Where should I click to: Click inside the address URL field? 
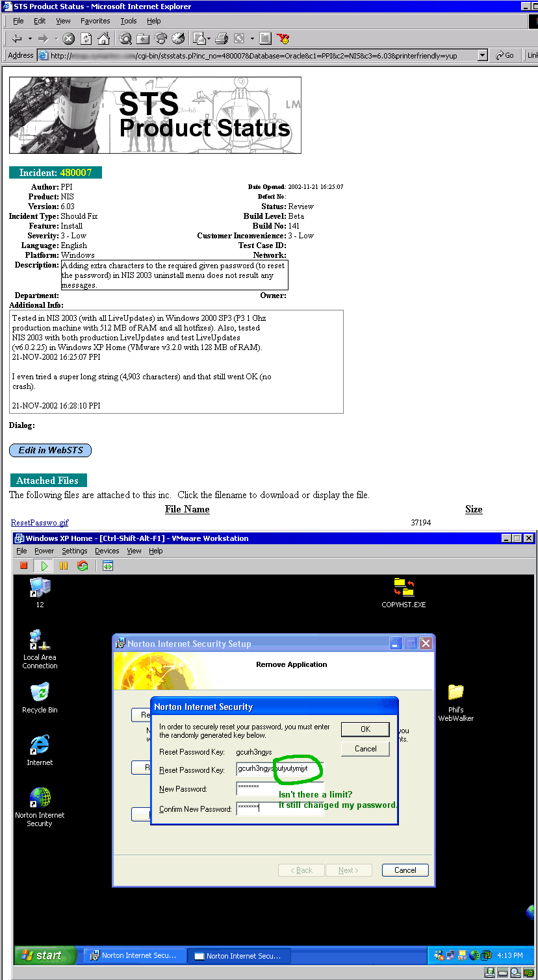point(260,55)
